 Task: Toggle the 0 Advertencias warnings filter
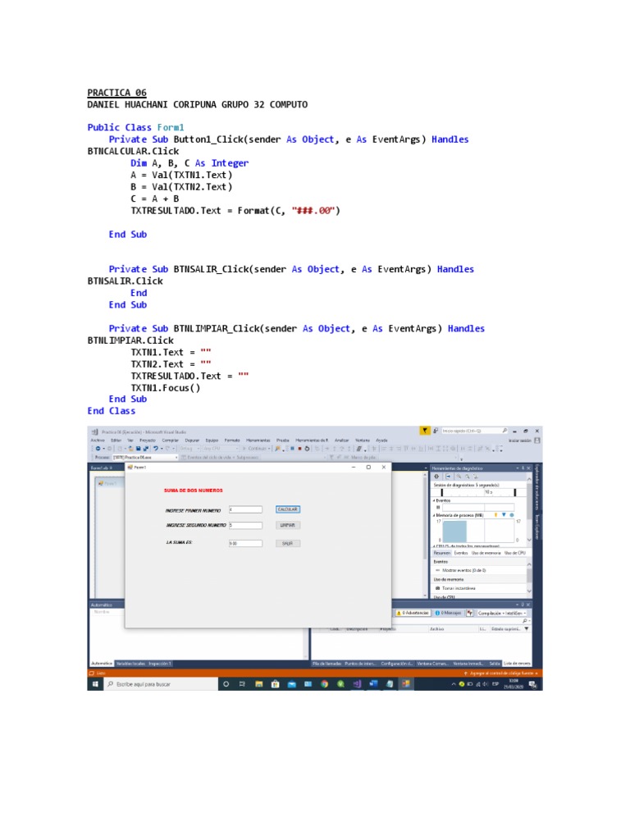[413, 613]
